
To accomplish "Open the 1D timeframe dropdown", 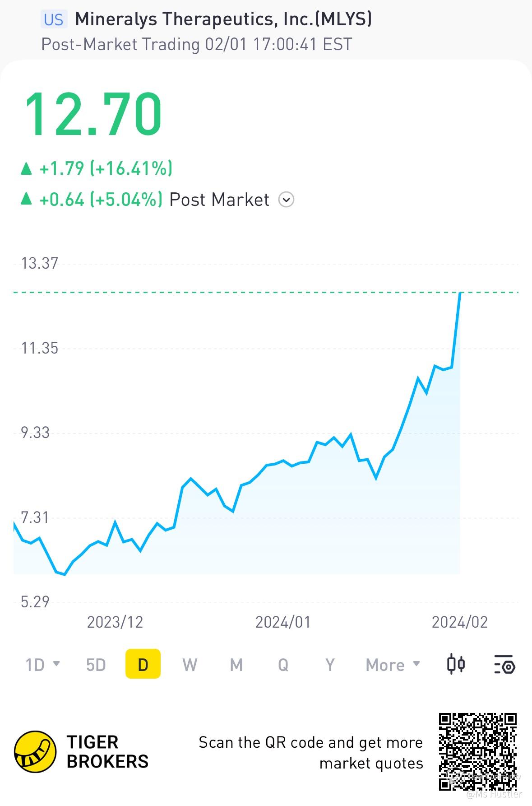I will 42,665.
